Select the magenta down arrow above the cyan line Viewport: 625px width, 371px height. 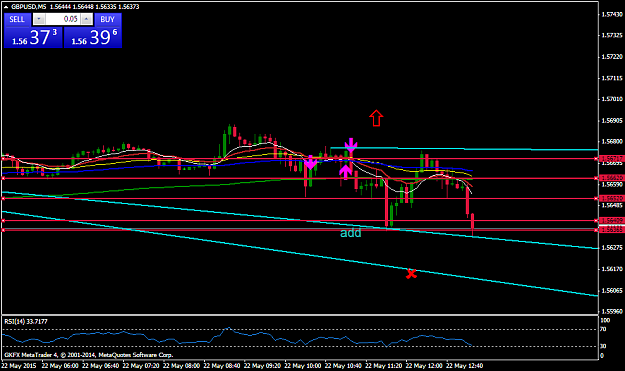[351, 145]
